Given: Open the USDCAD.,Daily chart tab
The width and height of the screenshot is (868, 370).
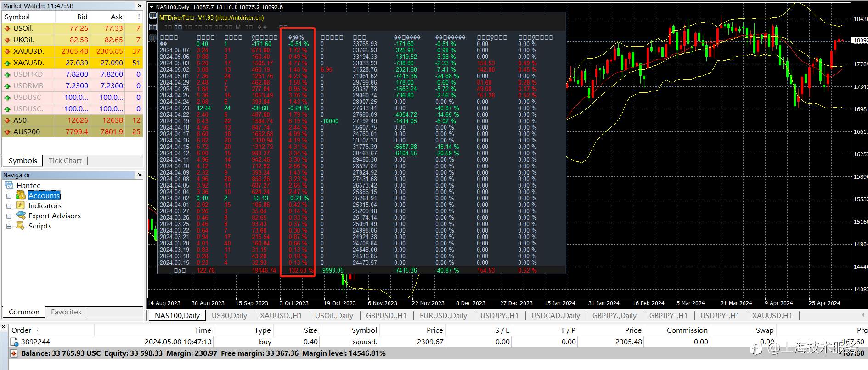Looking at the screenshot, I should click(556, 316).
